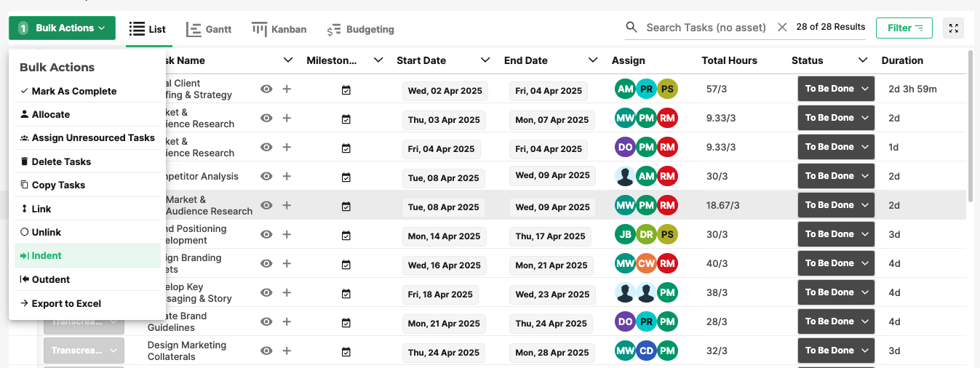The height and width of the screenshot is (368, 980).
Task: Open To Be Done status for Design Marketing Collaterals
Action: [x=836, y=351]
